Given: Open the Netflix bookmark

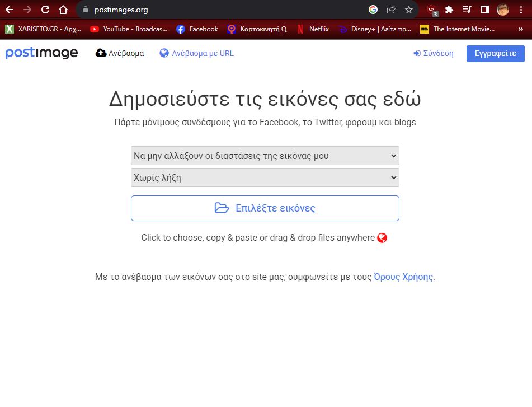Looking at the screenshot, I should click(x=313, y=29).
